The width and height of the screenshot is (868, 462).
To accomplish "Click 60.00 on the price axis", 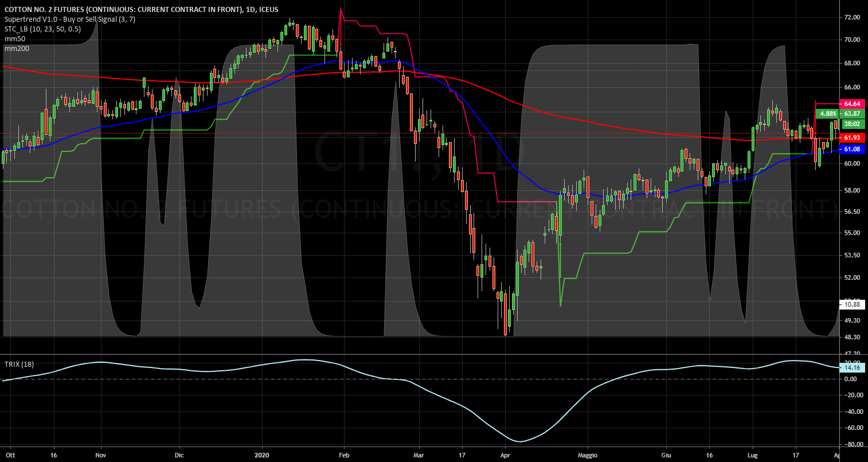I will point(852,163).
